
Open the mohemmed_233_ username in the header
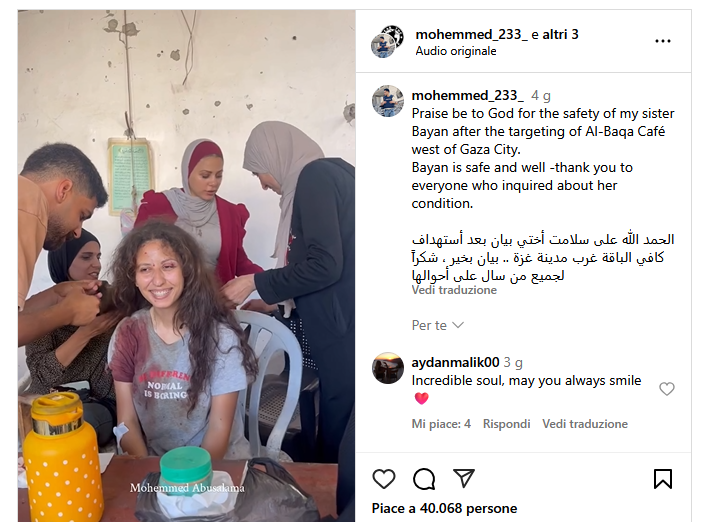tap(471, 34)
